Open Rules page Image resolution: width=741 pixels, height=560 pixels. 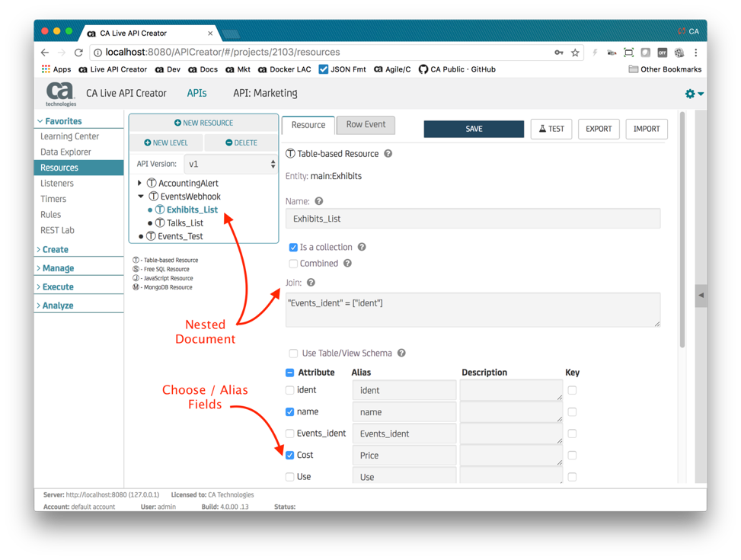(x=50, y=214)
